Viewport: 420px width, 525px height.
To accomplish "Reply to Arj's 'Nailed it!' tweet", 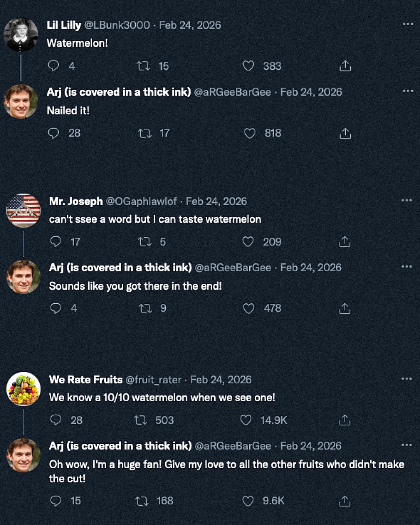I will [53, 133].
